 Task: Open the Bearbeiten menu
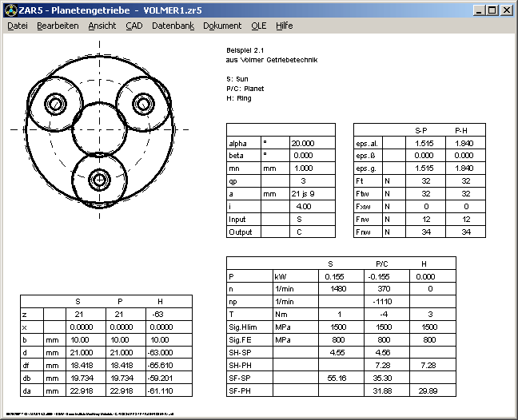[x=58, y=26]
